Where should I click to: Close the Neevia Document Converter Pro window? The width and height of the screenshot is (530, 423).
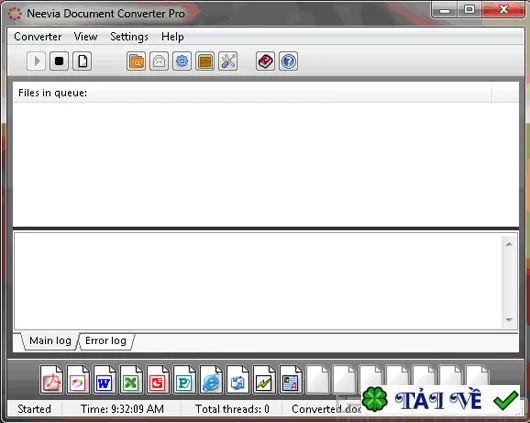(x=504, y=10)
